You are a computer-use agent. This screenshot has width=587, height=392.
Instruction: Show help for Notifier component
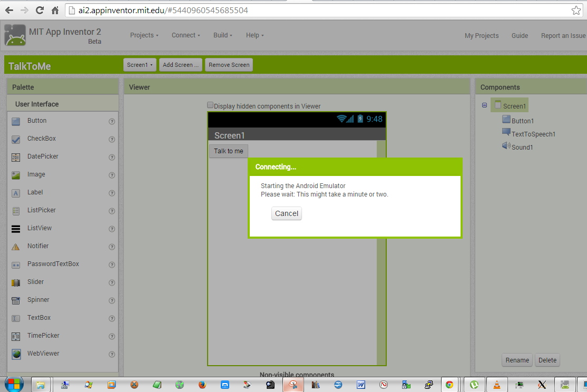pyautogui.click(x=112, y=247)
